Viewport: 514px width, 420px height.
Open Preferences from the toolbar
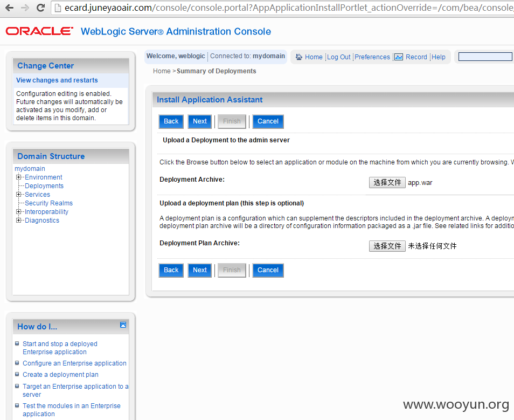pos(372,57)
